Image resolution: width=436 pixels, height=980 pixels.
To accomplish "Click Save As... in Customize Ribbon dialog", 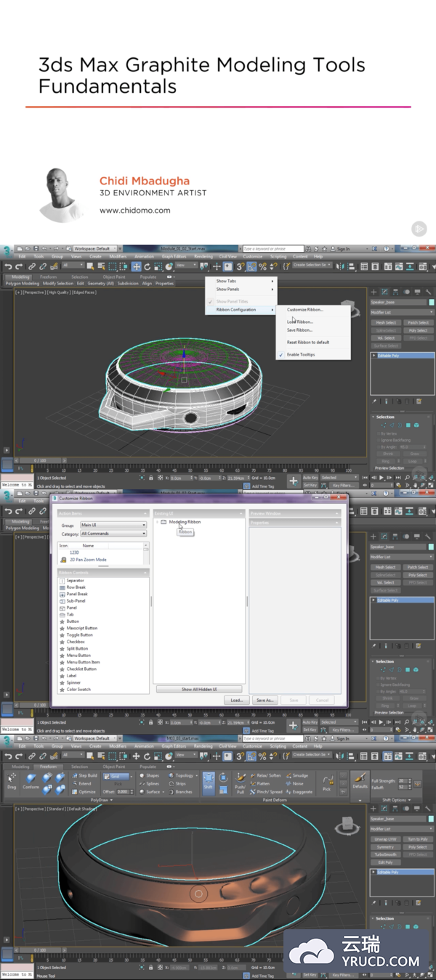I will click(265, 700).
